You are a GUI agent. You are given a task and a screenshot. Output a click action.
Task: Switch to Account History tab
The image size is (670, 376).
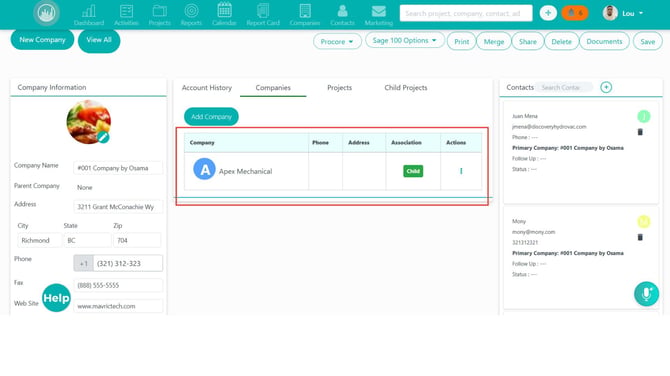[x=207, y=88]
